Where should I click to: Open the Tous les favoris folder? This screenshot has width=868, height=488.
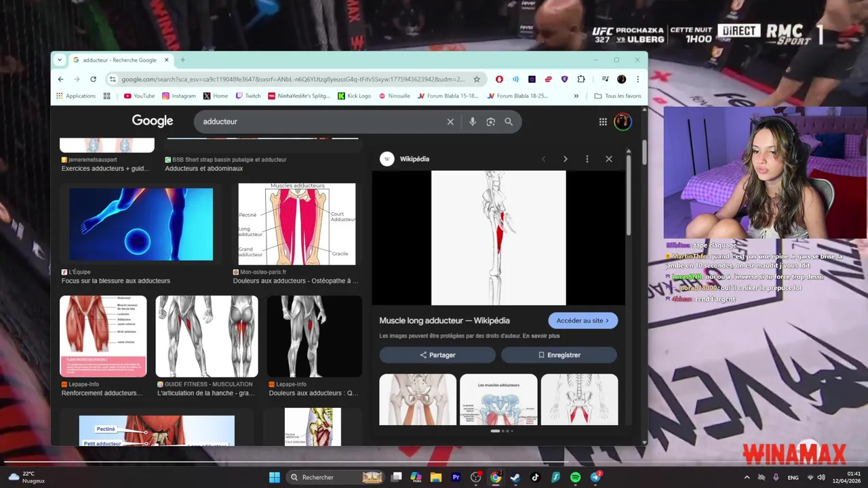tap(618, 96)
